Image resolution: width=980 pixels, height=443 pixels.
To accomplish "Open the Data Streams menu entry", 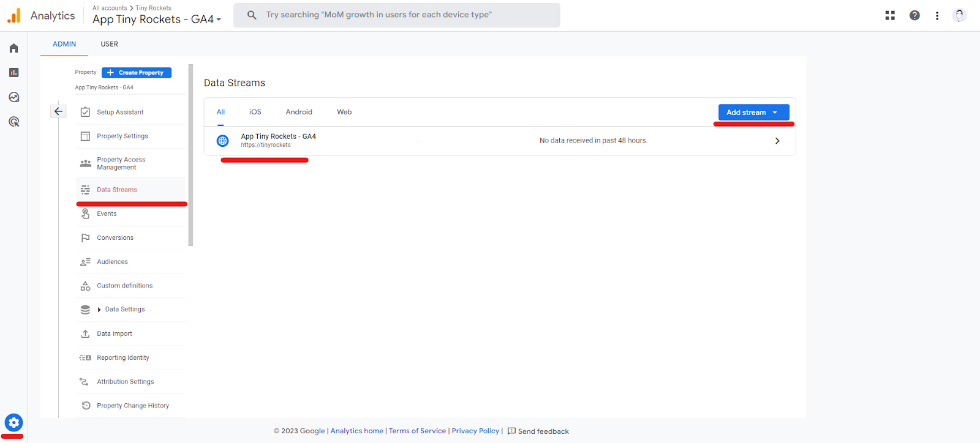I will point(130,190).
